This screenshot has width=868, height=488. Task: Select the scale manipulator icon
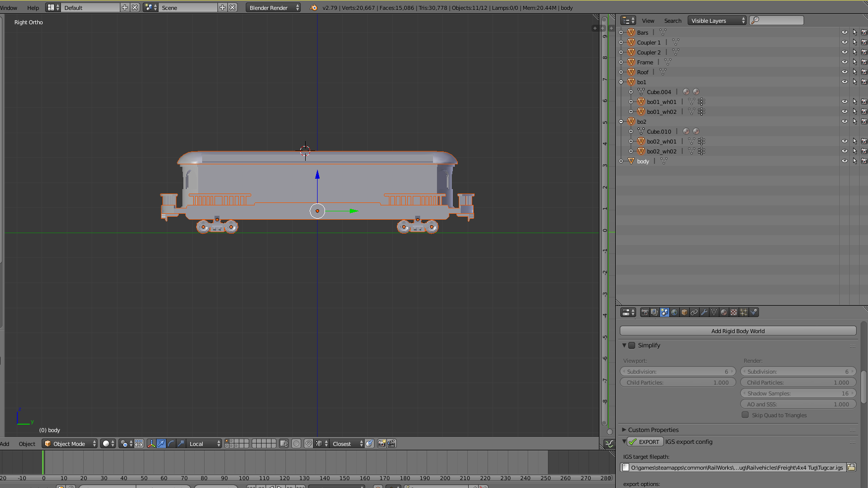[181, 443]
